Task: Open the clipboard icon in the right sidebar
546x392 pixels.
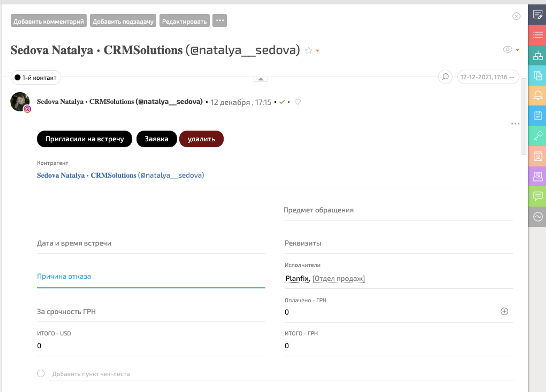Action: click(538, 116)
